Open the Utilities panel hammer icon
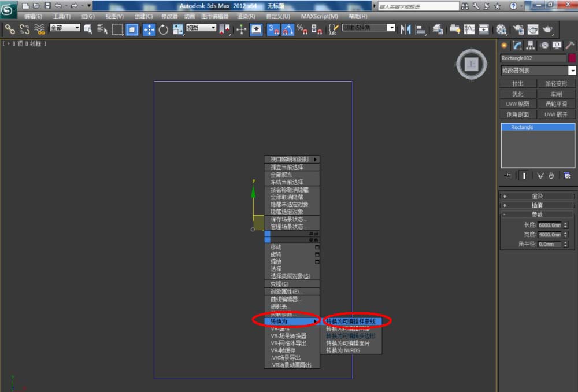Screen dimensions: 578x392 (570, 45)
